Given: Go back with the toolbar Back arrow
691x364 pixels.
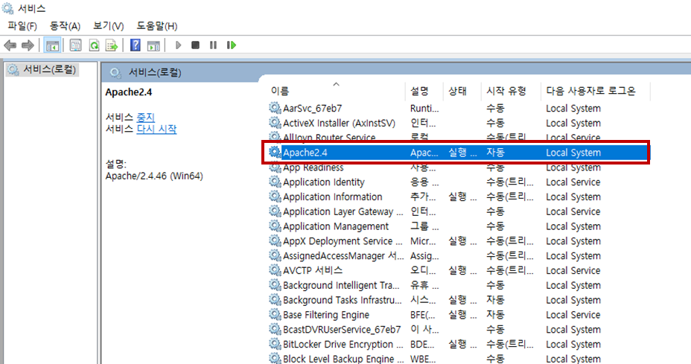Looking at the screenshot, I should [x=10, y=45].
